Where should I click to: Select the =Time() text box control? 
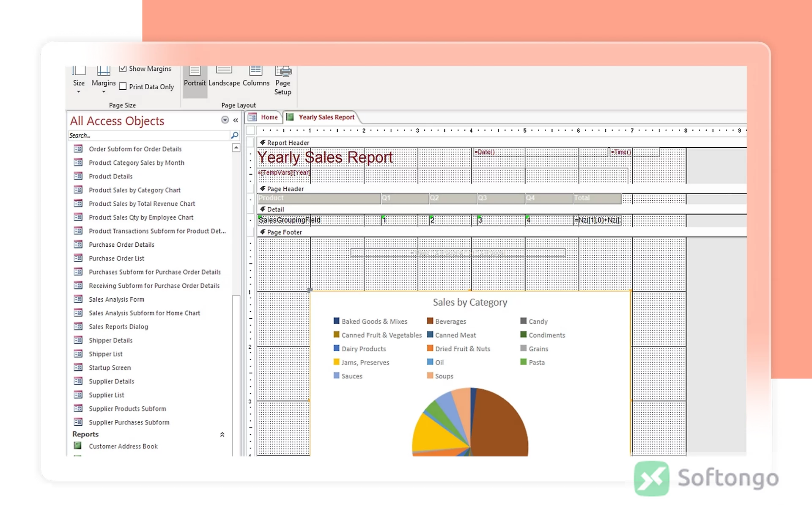[634, 152]
